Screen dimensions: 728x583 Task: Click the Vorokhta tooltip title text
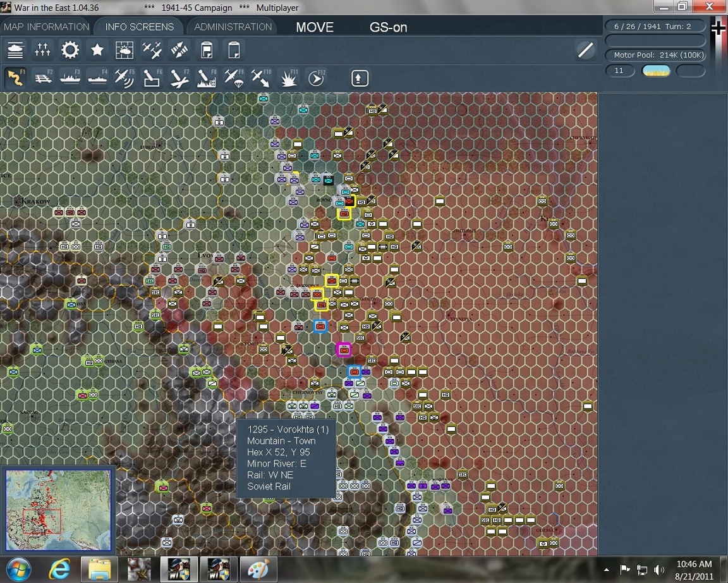[288, 429]
